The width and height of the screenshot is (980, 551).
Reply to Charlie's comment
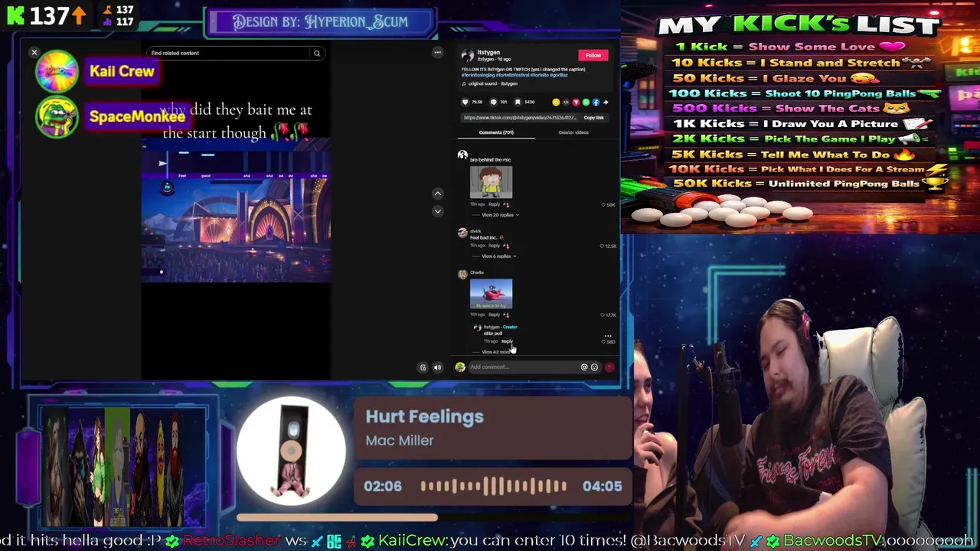494,315
